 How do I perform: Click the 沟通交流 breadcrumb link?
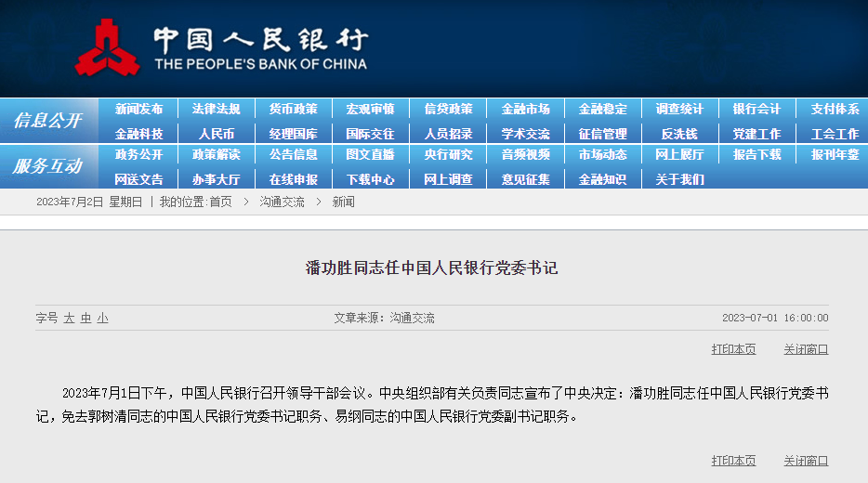click(x=282, y=202)
